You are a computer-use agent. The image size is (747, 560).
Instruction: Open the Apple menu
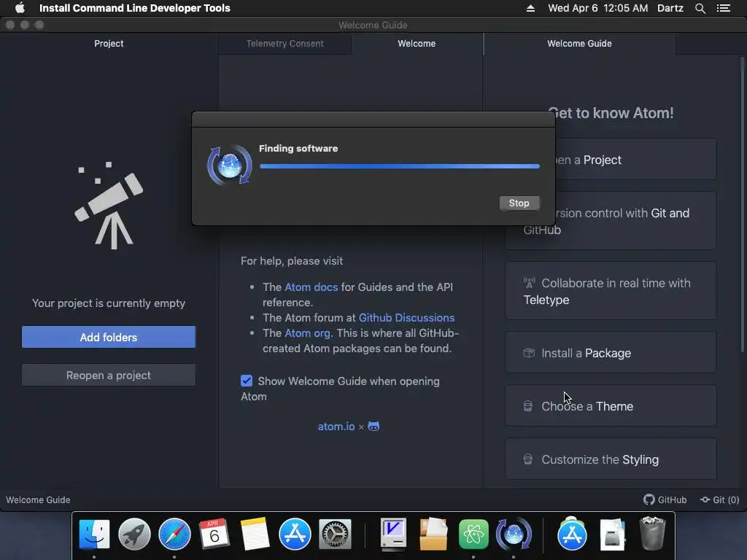click(x=20, y=8)
